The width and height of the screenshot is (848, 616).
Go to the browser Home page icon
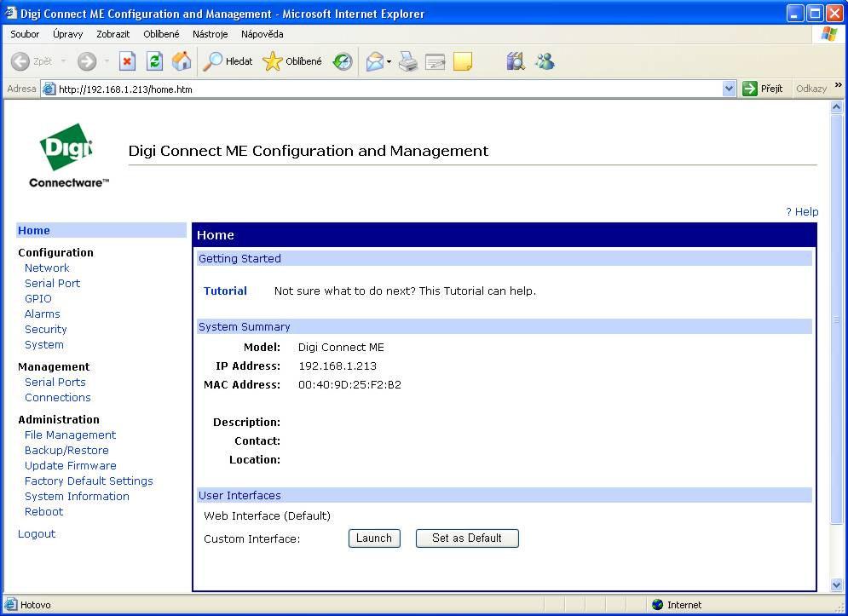click(x=182, y=61)
